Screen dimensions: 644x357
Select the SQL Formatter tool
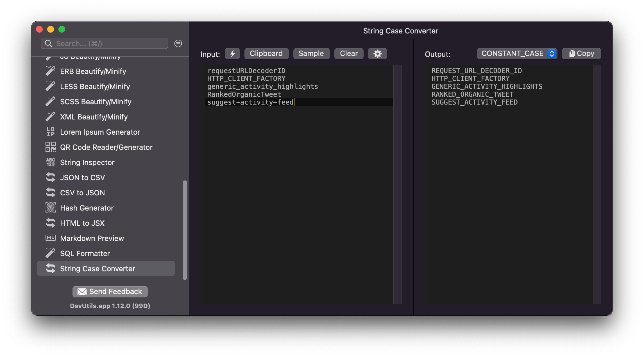pos(85,253)
